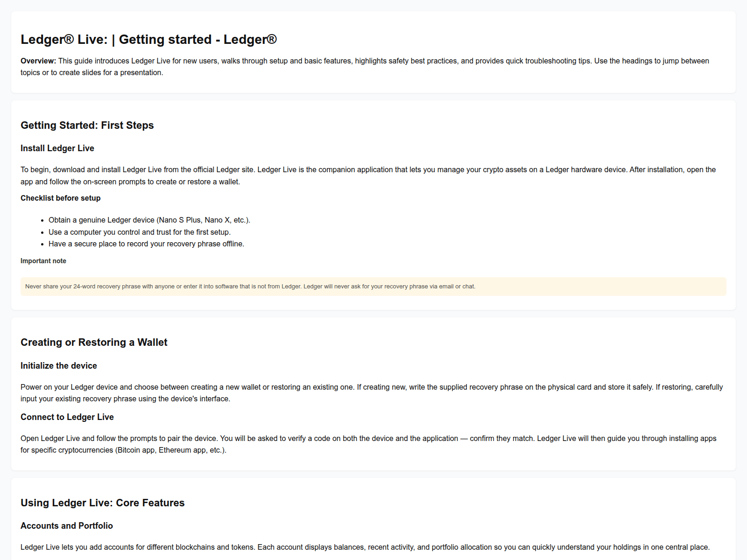Click the "Getting Started: First Steps" heading
This screenshot has height=560, width=747.
click(87, 125)
